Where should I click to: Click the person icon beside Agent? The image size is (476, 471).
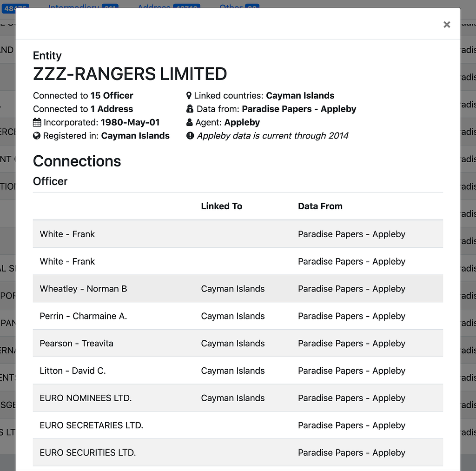[x=189, y=123]
